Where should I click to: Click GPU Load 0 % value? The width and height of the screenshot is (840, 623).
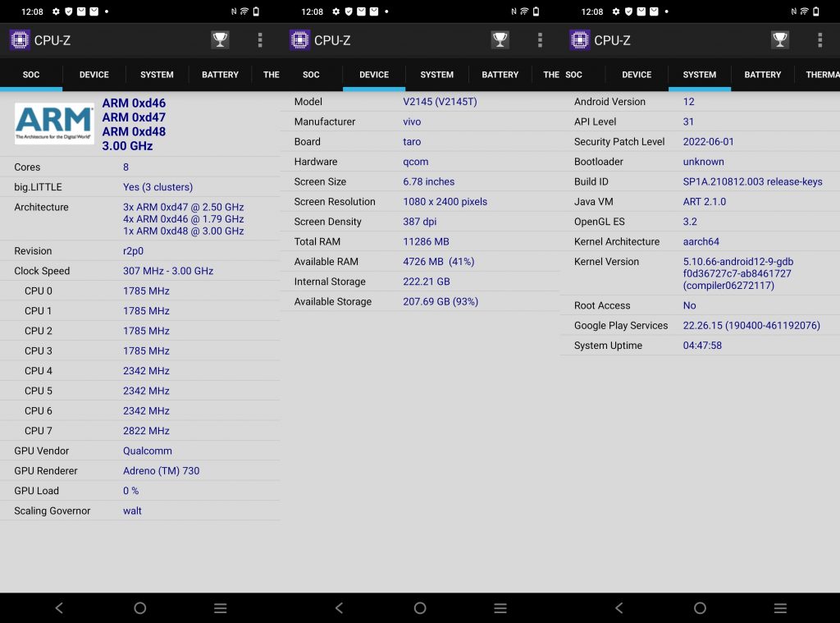[x=130, y=491]
